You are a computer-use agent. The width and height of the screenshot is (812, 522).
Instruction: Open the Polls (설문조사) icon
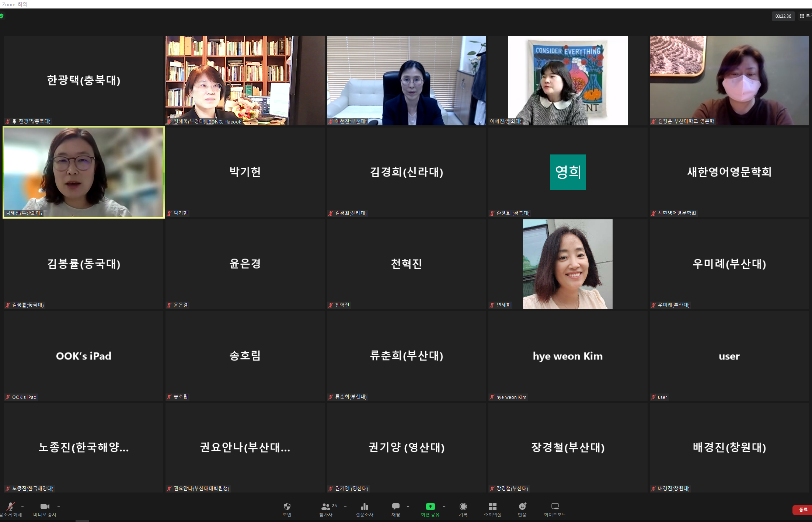click(x=364, y=507)
